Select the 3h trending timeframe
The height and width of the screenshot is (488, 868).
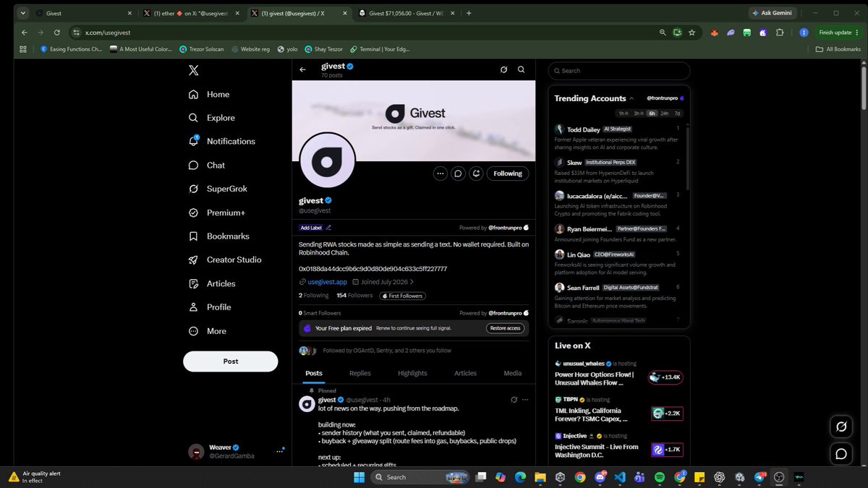point(638,114)
